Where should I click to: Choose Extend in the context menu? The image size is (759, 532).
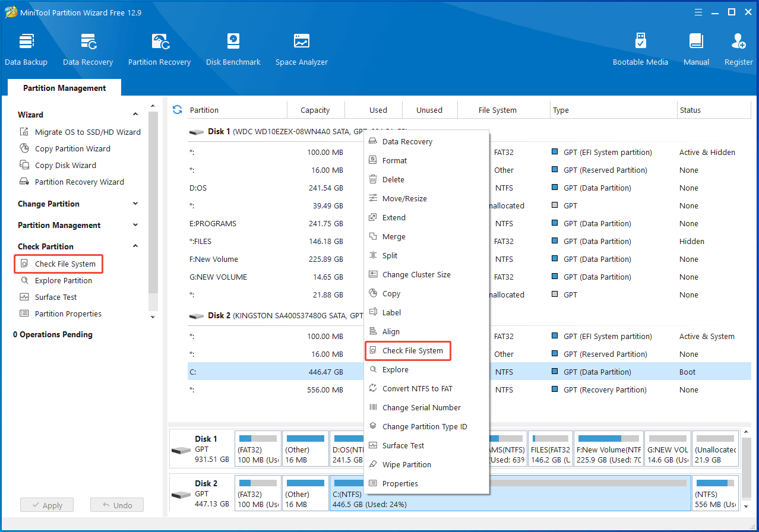[426, 217]
